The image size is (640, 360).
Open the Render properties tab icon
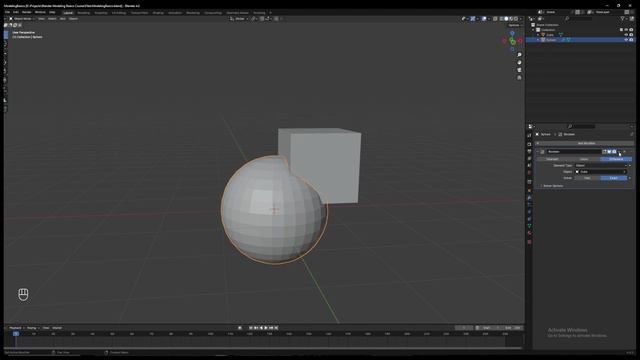(x=529, y=144)
